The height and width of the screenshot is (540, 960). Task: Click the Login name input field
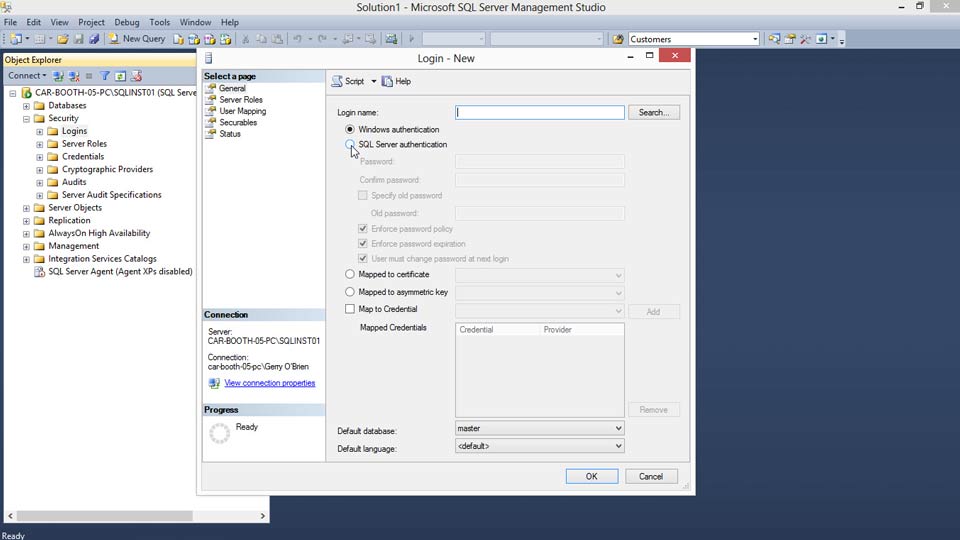[x=539, y=113]
